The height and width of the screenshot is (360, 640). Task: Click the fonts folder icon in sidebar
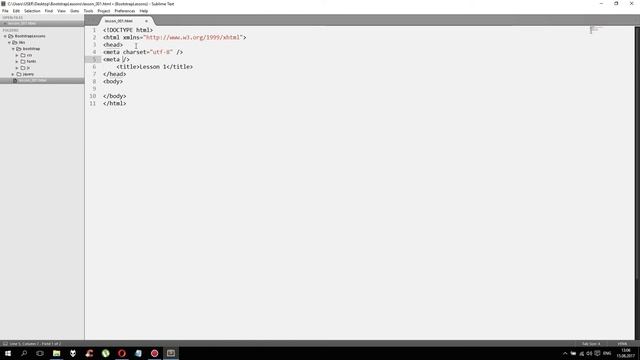(x=23, y=62)
